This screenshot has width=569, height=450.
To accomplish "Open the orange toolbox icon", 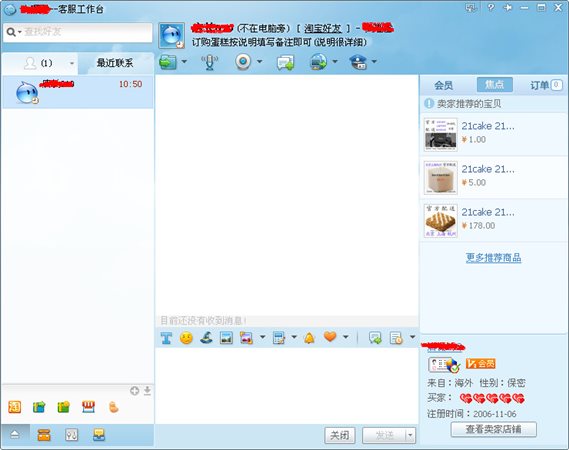I will point(44,435).
